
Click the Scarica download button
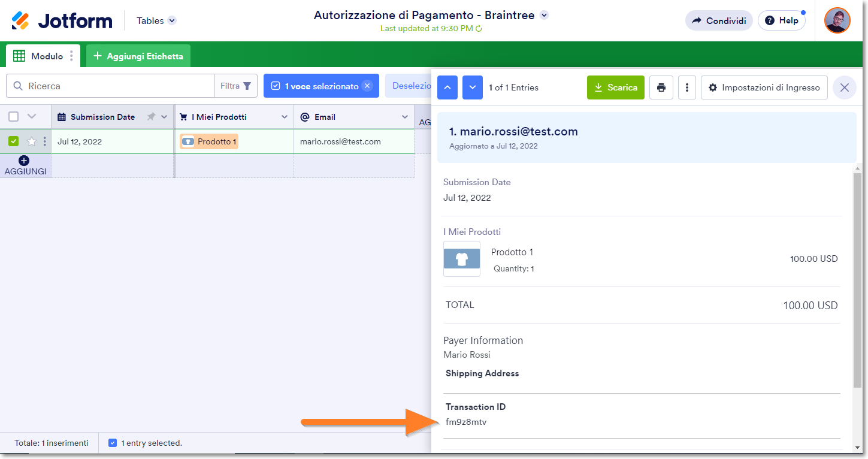pos(616,87)
